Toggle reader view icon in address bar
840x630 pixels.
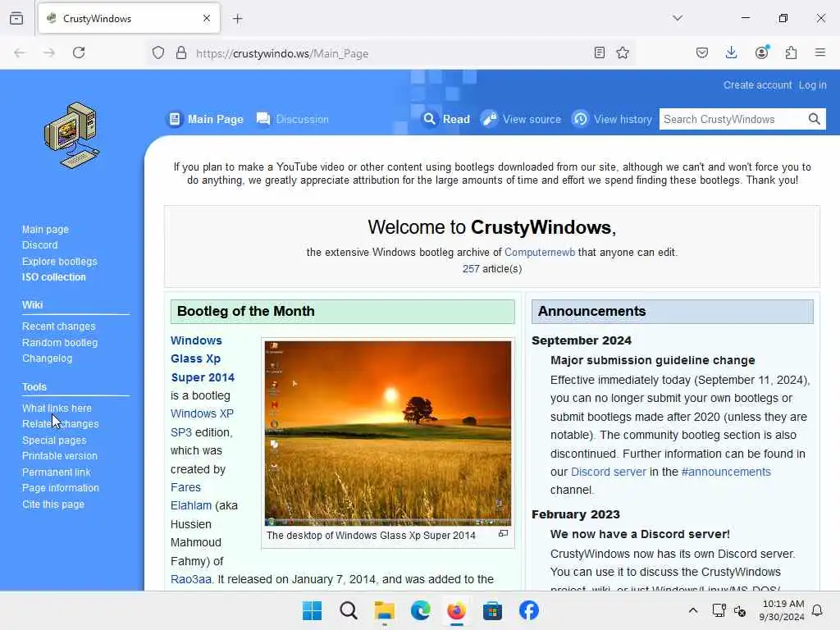coord(600,52)
